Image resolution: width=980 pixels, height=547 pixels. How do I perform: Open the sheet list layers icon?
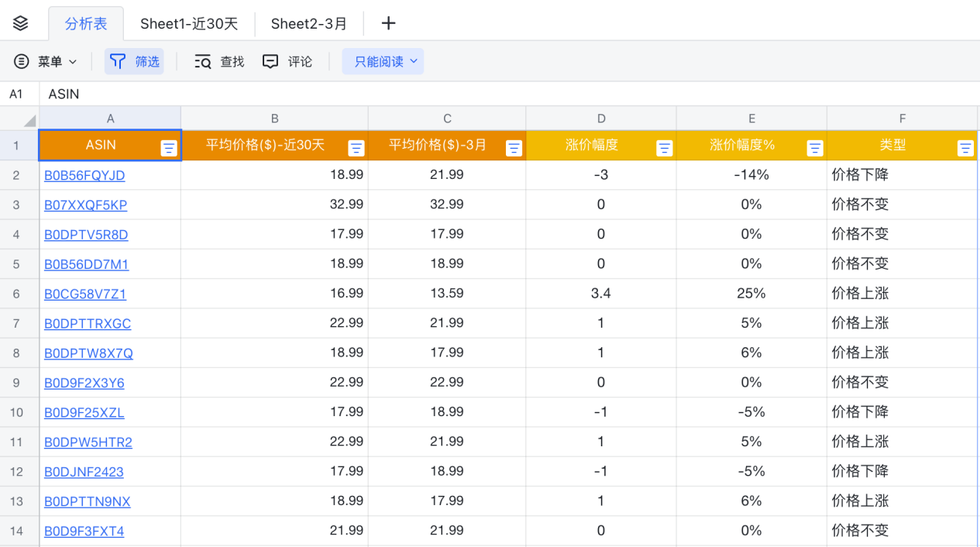point(21,23)
